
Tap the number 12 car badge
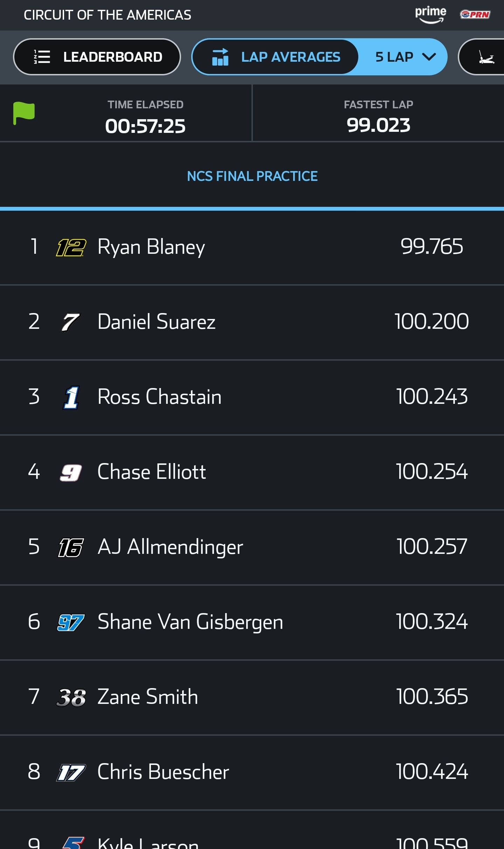coord(71,247)
